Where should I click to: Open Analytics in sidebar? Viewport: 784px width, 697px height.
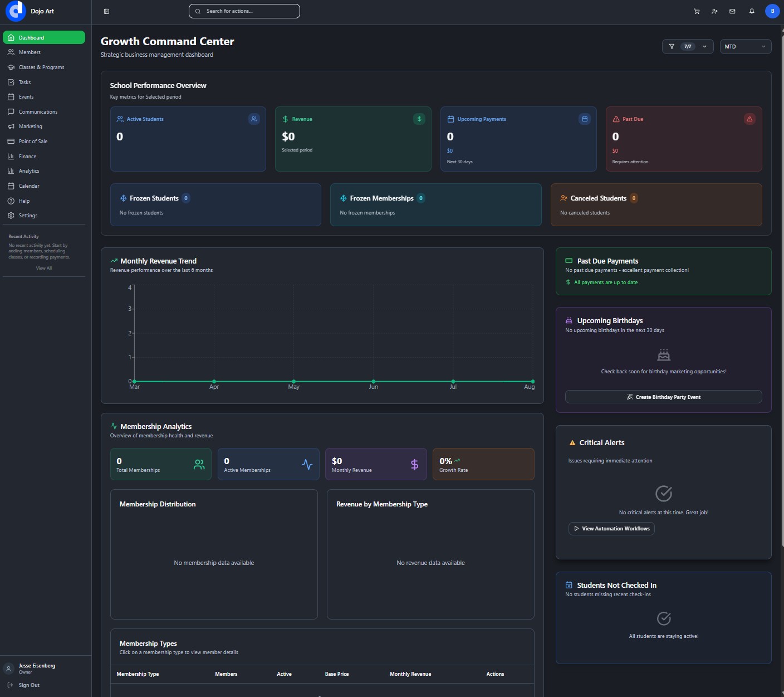44,171
